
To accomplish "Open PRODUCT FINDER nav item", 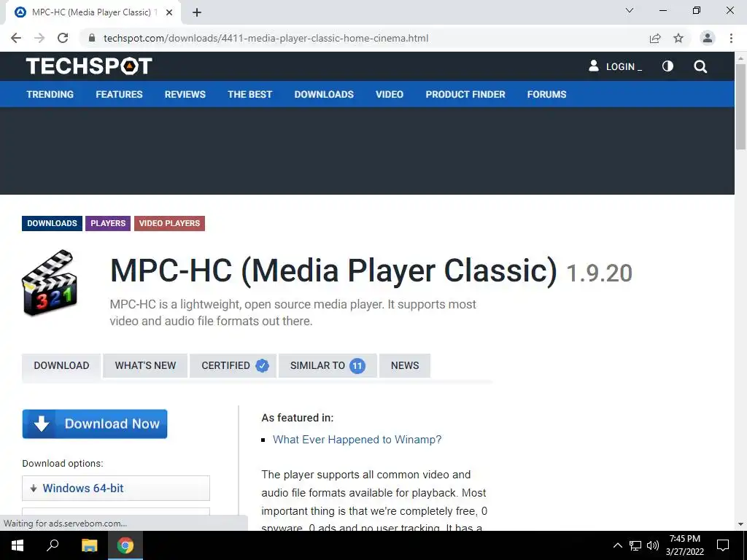I will 465,94.
